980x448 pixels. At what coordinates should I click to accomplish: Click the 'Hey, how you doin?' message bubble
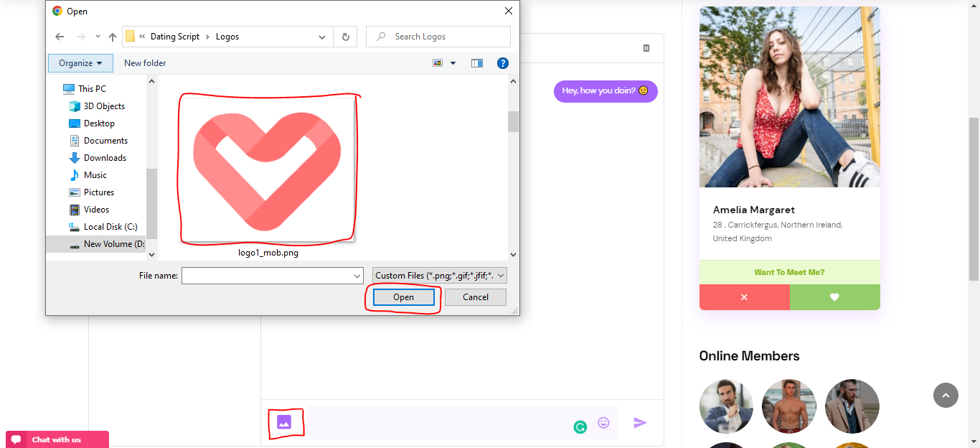(x=606, y=91)
